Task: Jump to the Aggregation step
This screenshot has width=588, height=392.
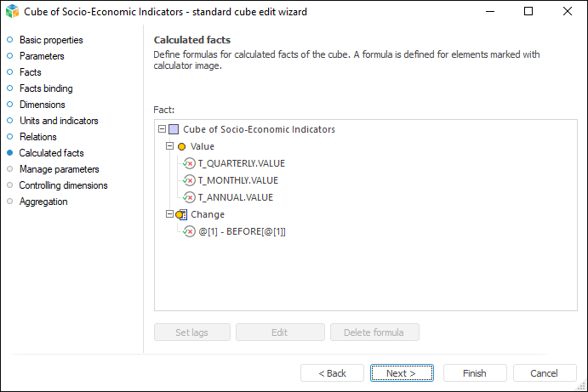Action: (43, 202)
